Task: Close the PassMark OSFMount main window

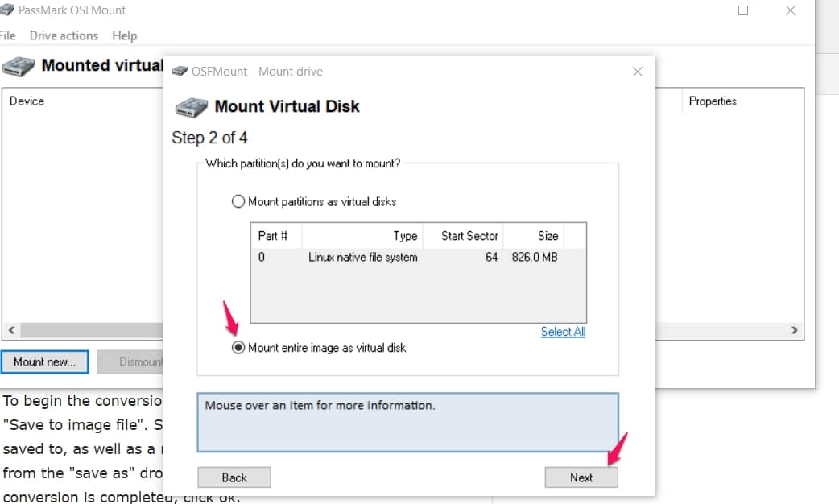Action: 791,10
